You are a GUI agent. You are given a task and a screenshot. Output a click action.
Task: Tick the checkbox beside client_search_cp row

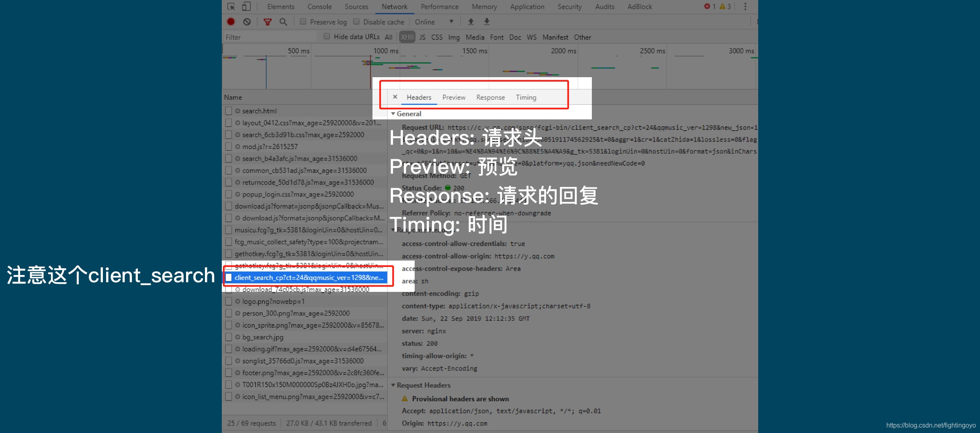coord(229,277)
